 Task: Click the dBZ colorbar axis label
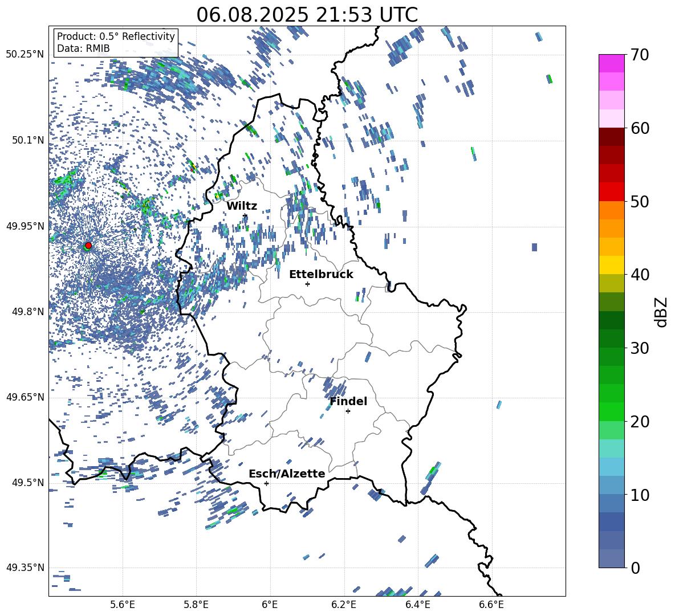(x=662, y=312)
